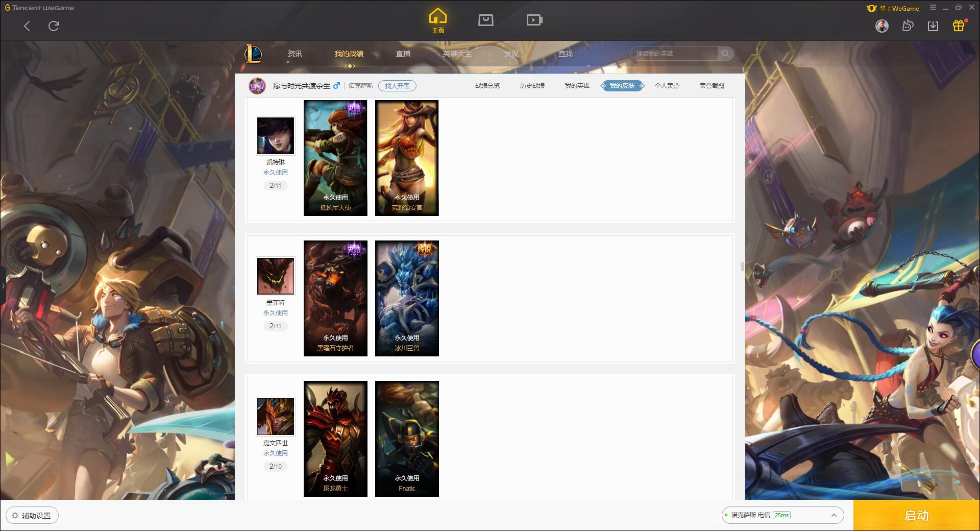Expand the left edge sidebar handle
This screenshot has width=980, height=531.
[3, 286]
